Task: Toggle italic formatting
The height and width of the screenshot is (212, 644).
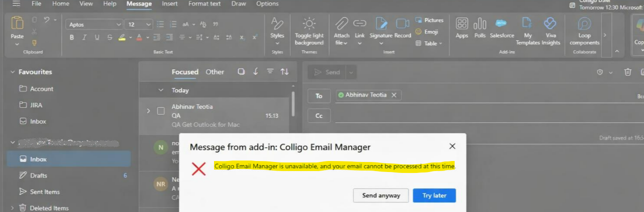Action: [84, 37]
